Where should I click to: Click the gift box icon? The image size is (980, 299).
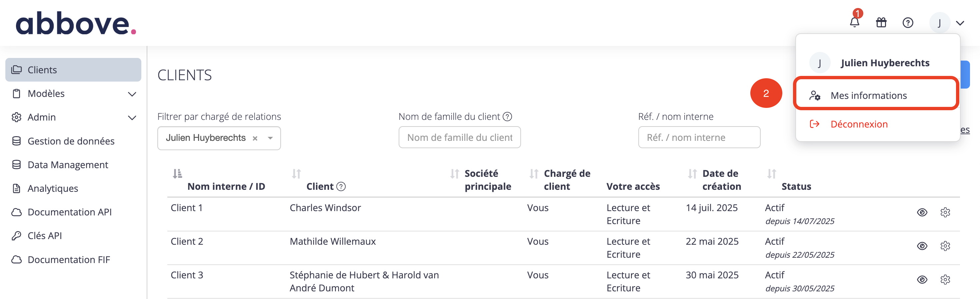click(x=881, y=22)
